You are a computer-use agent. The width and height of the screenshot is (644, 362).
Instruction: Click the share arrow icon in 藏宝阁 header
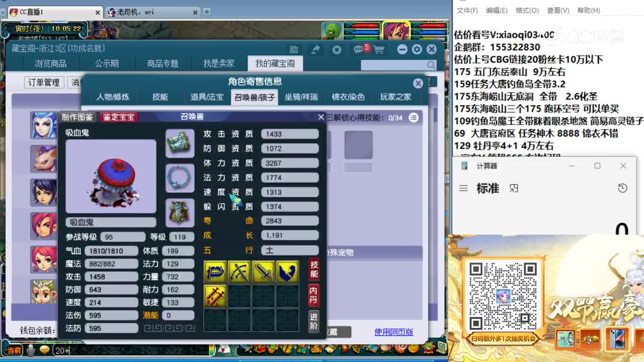pyautogui.click(x=315, y=49)
